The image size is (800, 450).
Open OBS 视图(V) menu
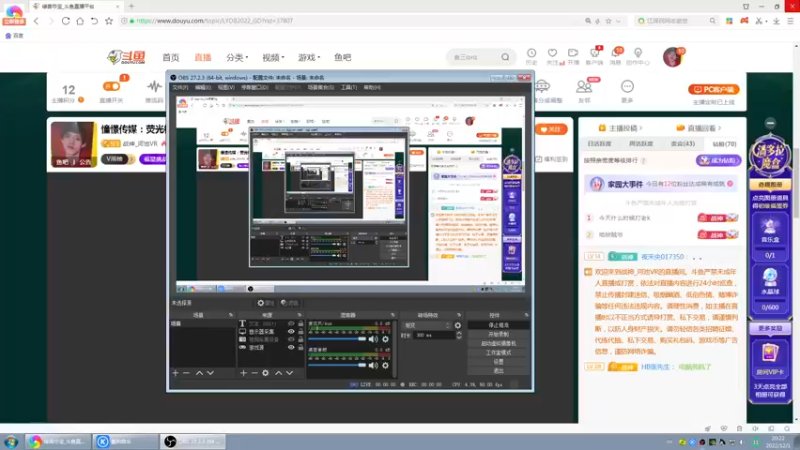point(226,87)
